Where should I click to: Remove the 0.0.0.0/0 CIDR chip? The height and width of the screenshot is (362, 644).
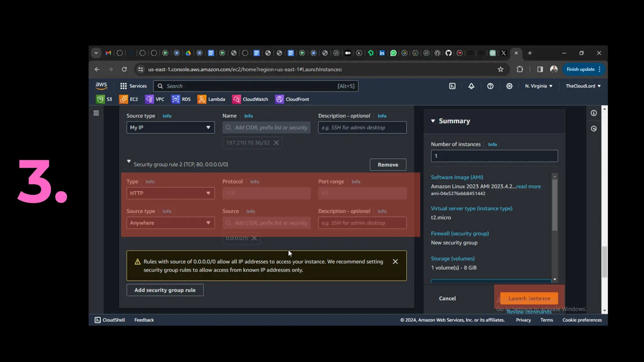click(x=254, y=238)
